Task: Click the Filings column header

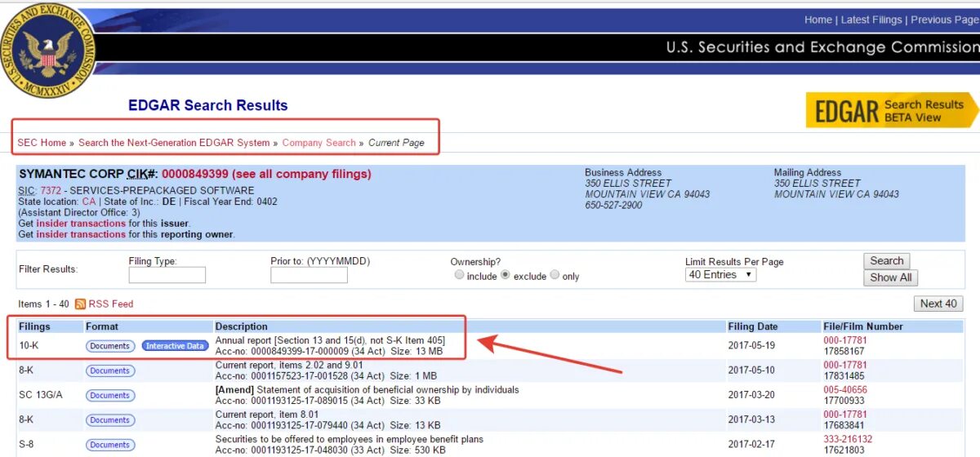Action: [34, 326]
